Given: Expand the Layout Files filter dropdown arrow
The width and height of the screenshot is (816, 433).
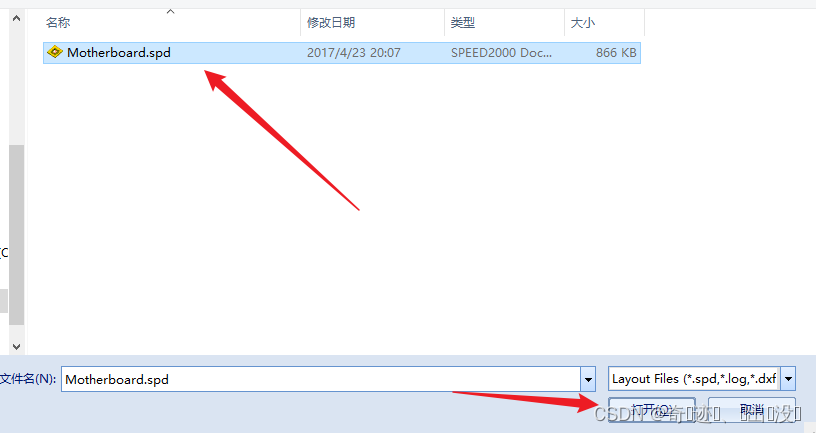Looking at the screenshot, I should coord(788,379).
